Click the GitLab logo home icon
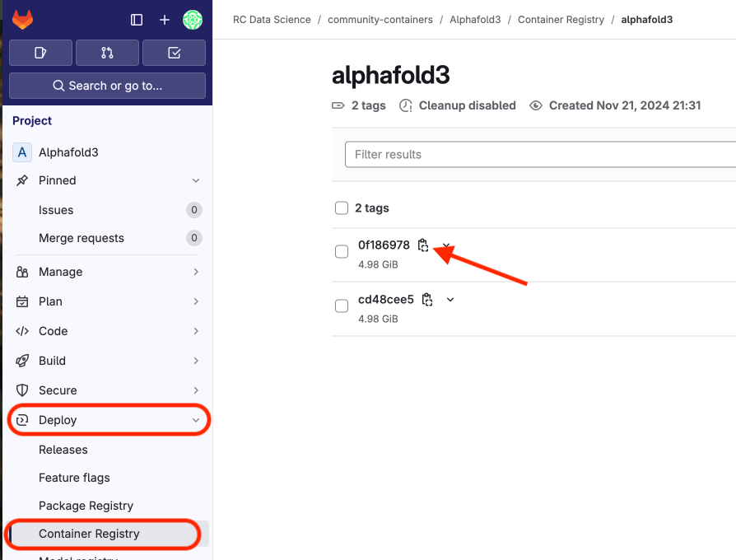 pos(23,20)
